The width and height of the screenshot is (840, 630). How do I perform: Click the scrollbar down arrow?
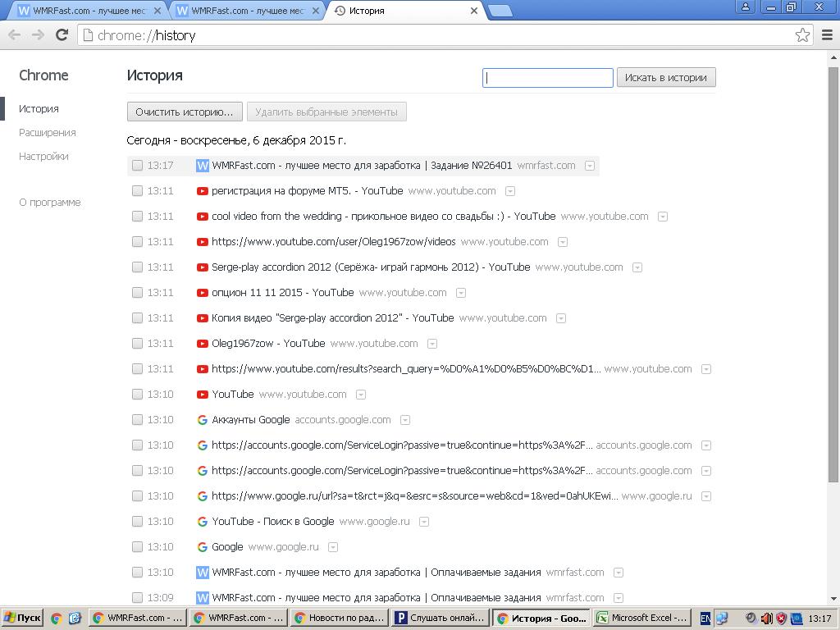click(833, 599)
